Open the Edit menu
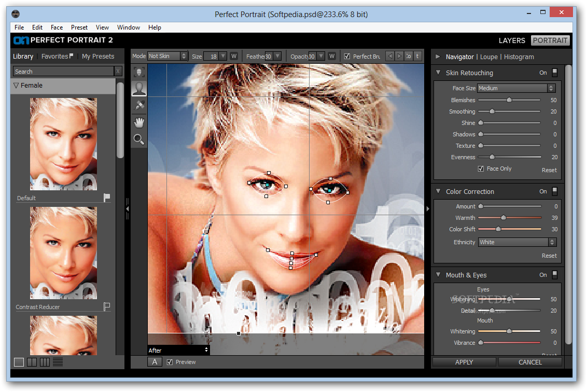587x392 pixels. [37, 27]
